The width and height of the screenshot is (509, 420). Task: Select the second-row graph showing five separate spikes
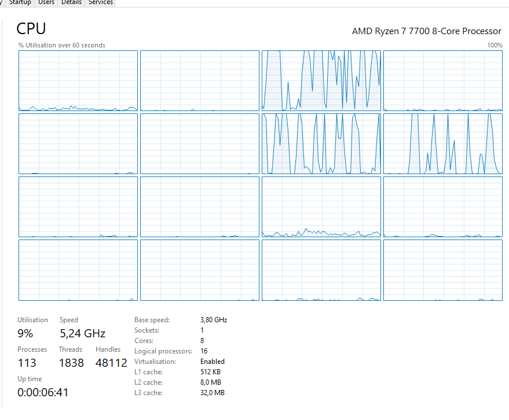[443, 143]
